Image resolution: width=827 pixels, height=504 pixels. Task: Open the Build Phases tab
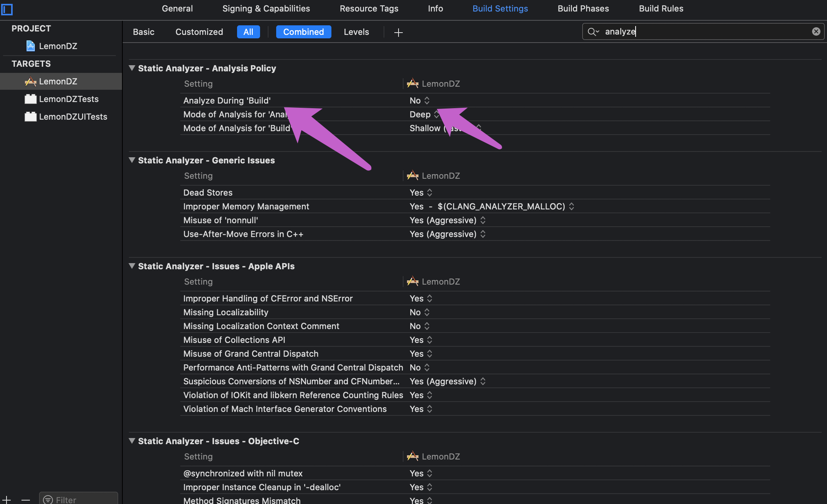[583, 8]
